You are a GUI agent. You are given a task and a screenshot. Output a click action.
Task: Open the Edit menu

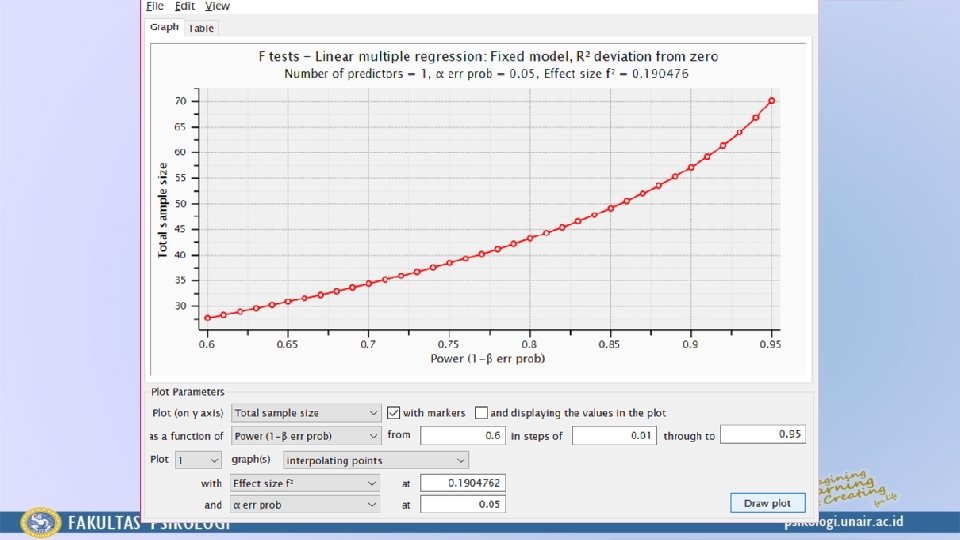[x=184, y=6]
